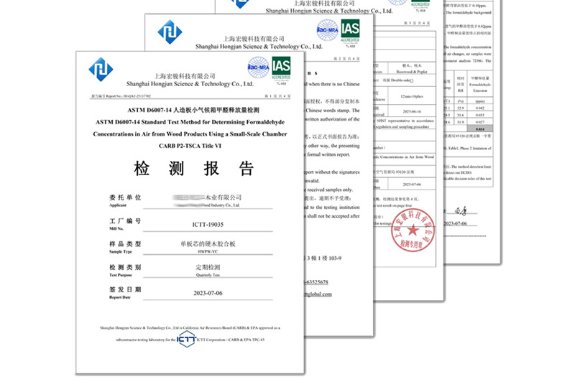Click the page indicator '第 2 页 共 4 页' on second page
The image size is (575, 392).
[x=346, y=59]
